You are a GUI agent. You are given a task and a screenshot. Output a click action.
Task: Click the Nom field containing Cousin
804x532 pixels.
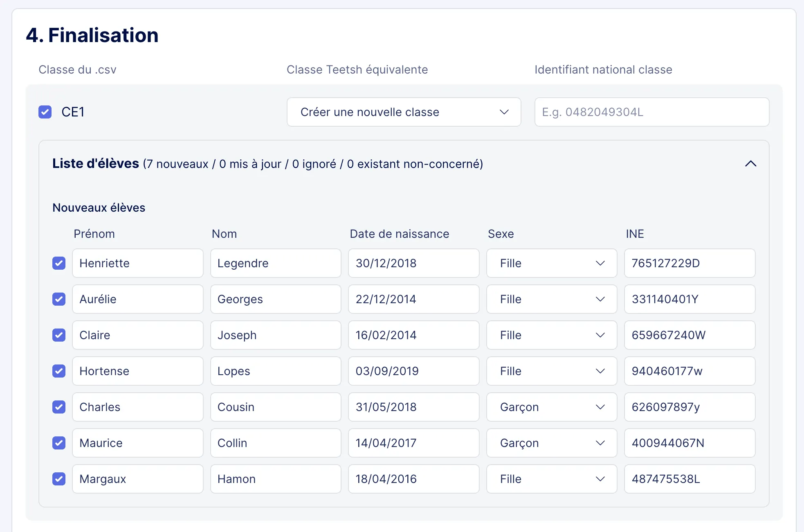276,407
